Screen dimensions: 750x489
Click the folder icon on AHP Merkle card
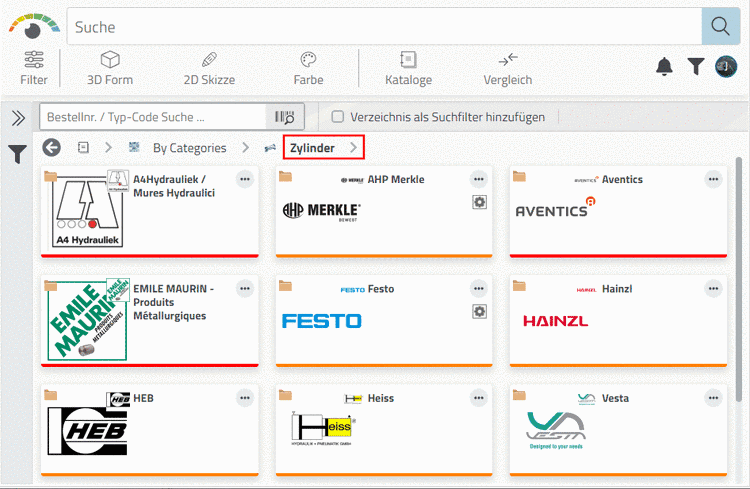285,176
